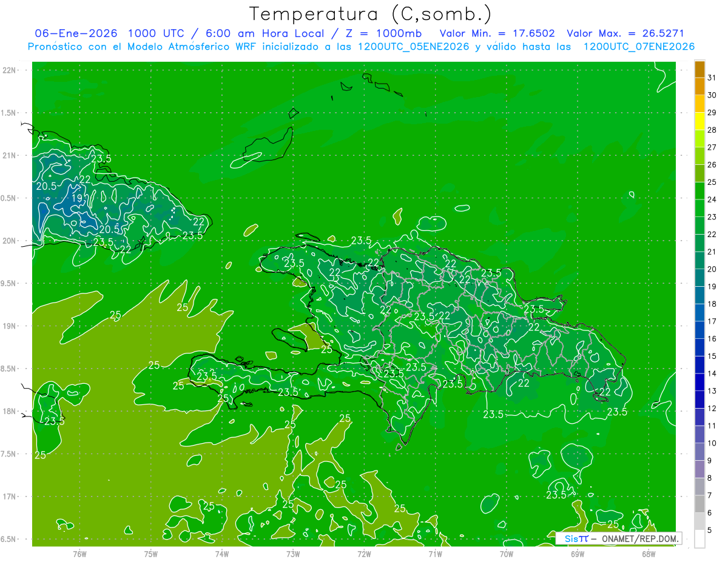Click the "73W" longitude axis label

pos(293,554)
